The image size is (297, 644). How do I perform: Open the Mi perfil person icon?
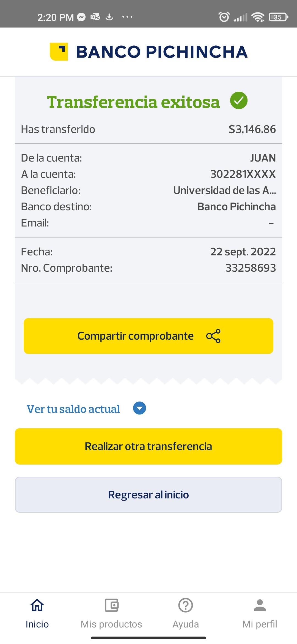tap(260, 605)
